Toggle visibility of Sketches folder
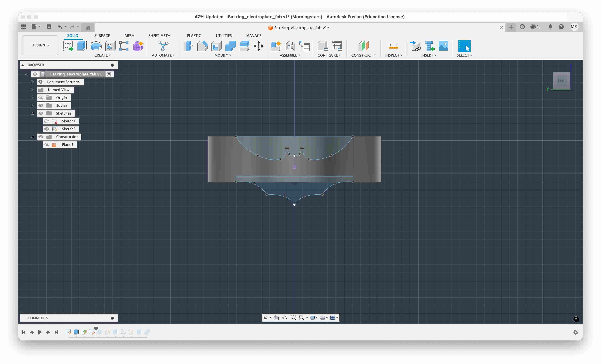This screenshot has width=601, height=364. [x=41, y=113]
